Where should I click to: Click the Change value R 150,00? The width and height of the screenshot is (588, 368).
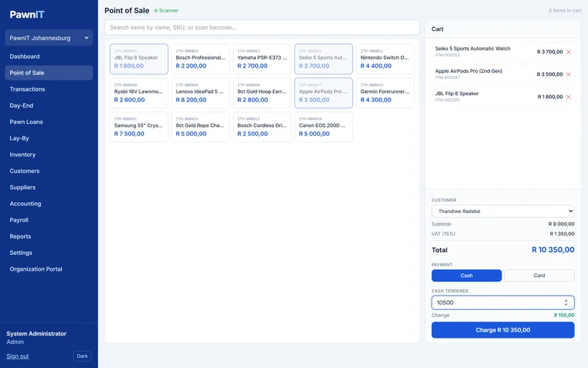(563, 315)
